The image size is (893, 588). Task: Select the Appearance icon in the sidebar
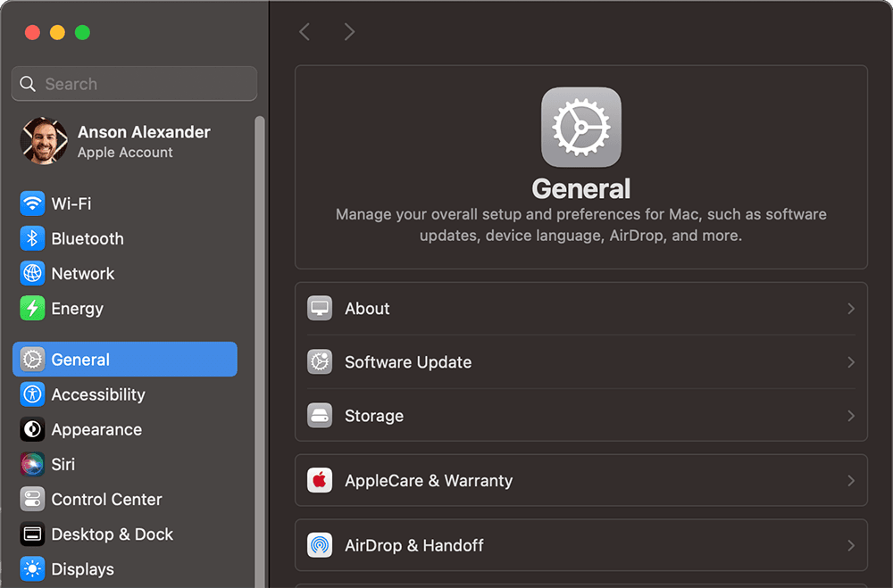pyautogui.click(x=32, y=429)
